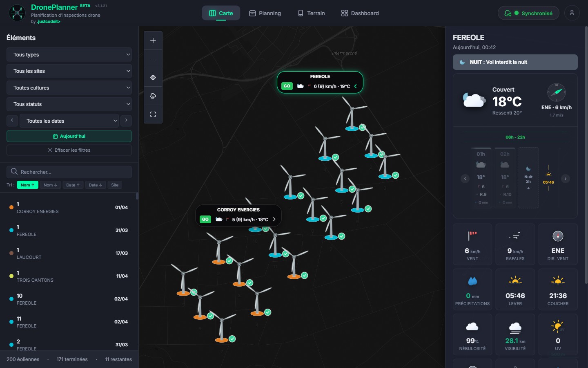Open list row 1 TROIS CANTONS

[69, 276]
